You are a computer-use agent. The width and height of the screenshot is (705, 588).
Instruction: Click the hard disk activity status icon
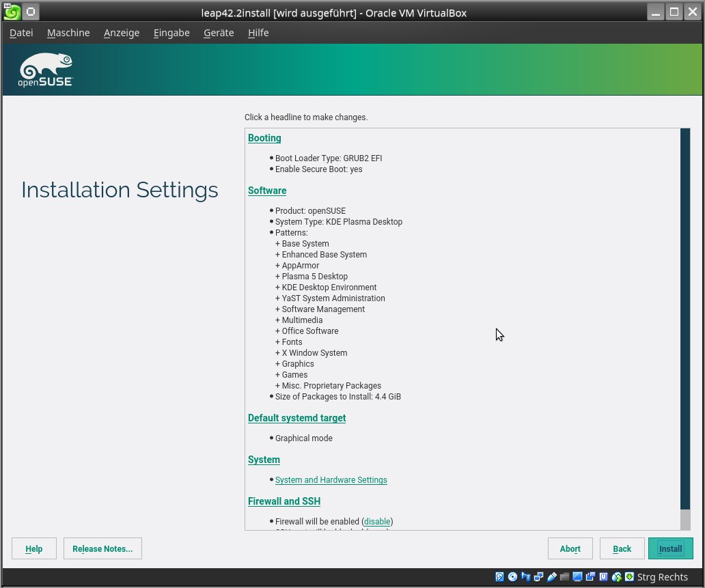click(499, 577)
